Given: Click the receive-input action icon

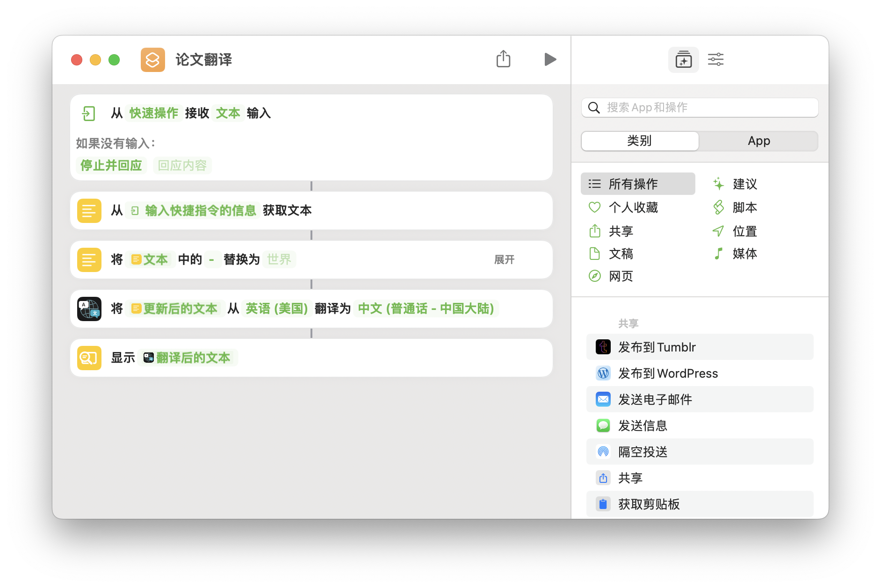Looking at the screenshot, I should 89,113.
